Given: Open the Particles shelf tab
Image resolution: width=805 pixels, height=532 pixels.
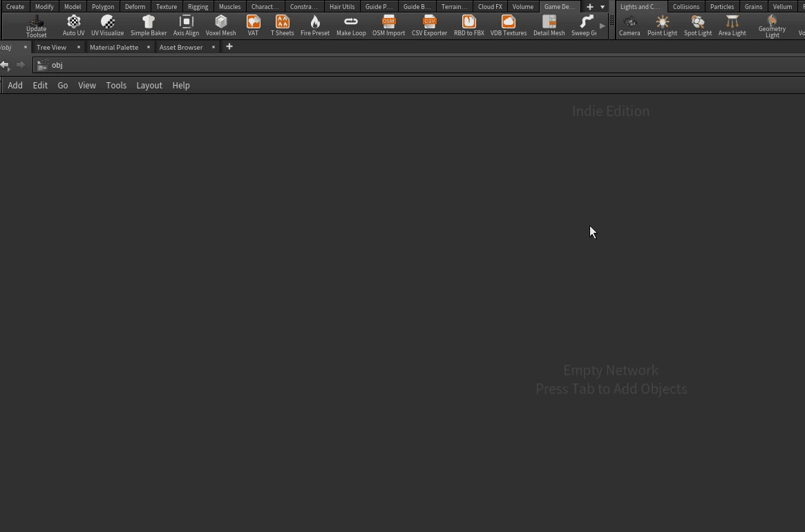Looking at the screenshot, I should click(x=722, y=7).
